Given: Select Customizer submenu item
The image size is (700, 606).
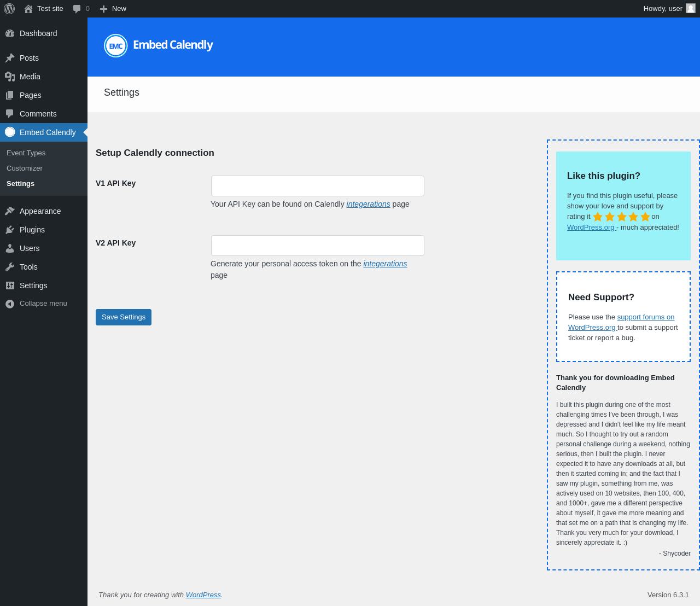Looking at the screenshot, I should tap(25, 168).
